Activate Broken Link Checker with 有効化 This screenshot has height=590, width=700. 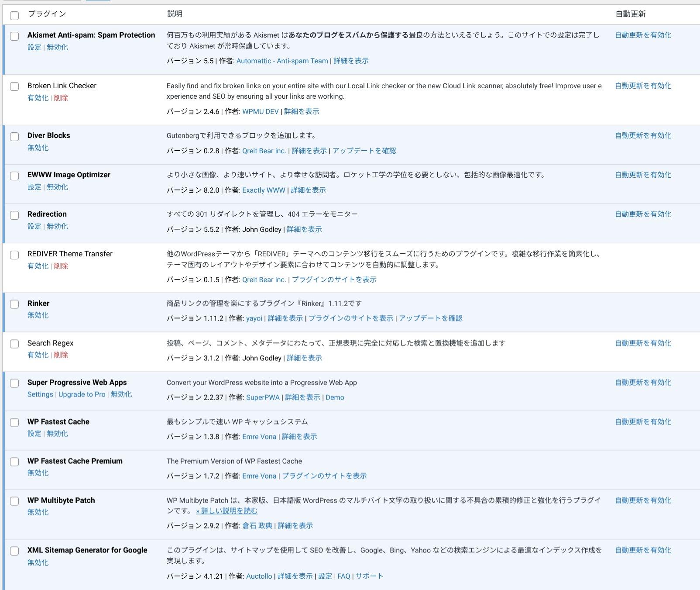[38, 98]
